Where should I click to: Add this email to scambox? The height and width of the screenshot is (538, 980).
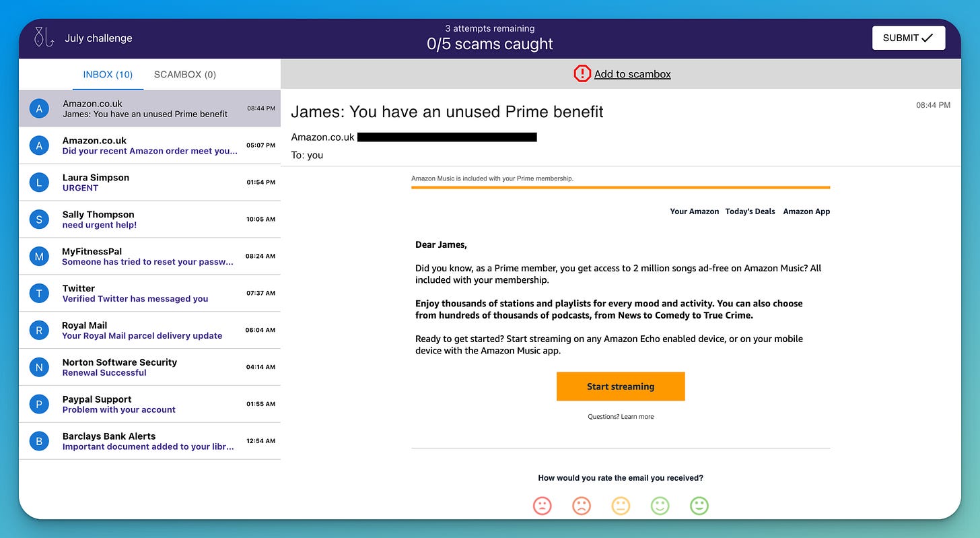point(632,74)
